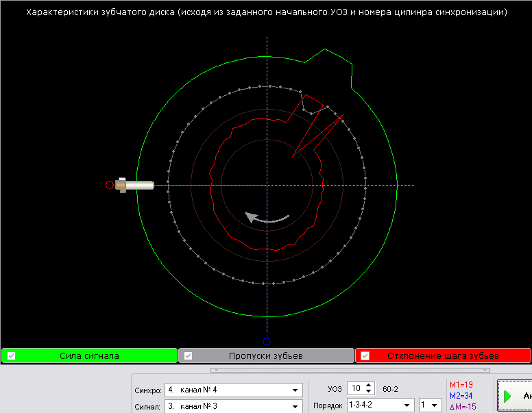
Task: Click the УОЗ label
Action: pyautogui.click(x=335, y=389)
